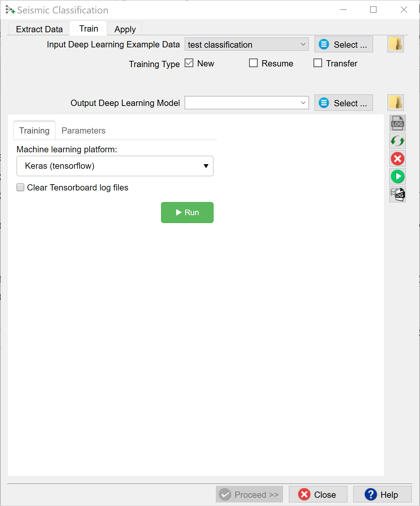Viewport: 420px width, 506px height.
Task: Check the Transfer training type option
Action: [318, 63]
